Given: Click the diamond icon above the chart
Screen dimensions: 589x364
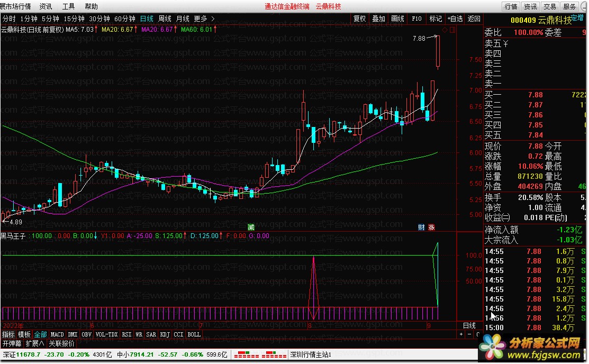Looking at the screenshot, I should (445, 30).
